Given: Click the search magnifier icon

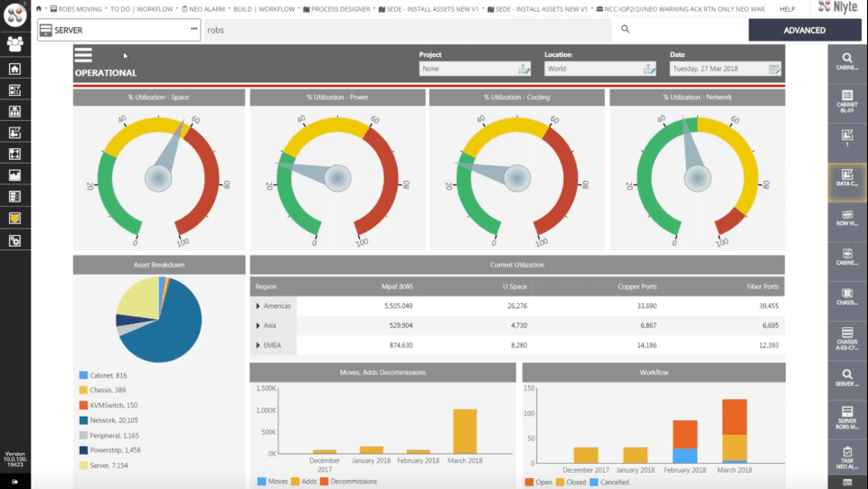Looking at the screenshot, I should [625, 29].
